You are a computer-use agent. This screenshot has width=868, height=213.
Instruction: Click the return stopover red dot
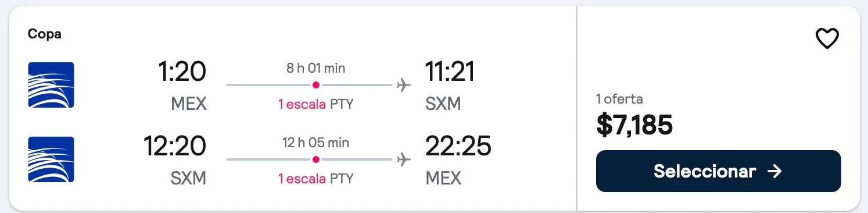(x=316, y=159)
